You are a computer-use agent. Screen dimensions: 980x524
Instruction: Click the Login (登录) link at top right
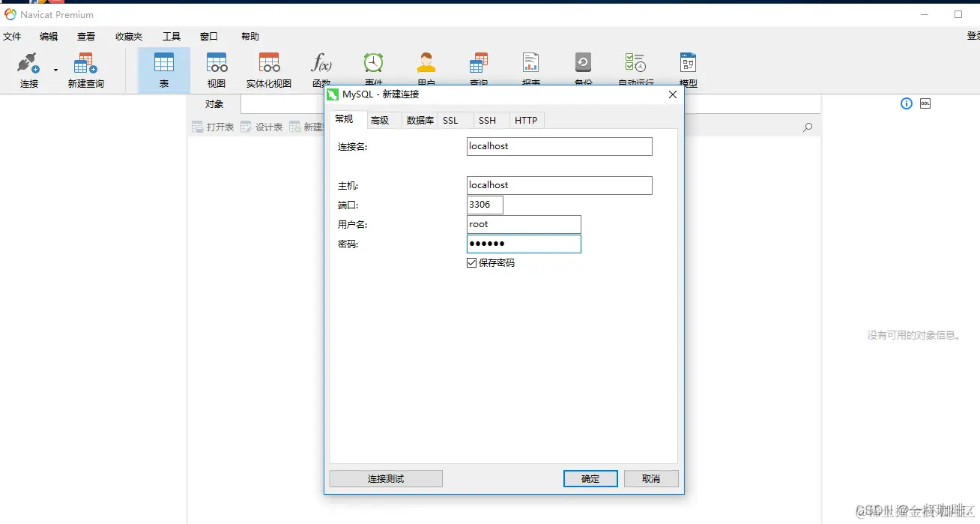point(973,36)
